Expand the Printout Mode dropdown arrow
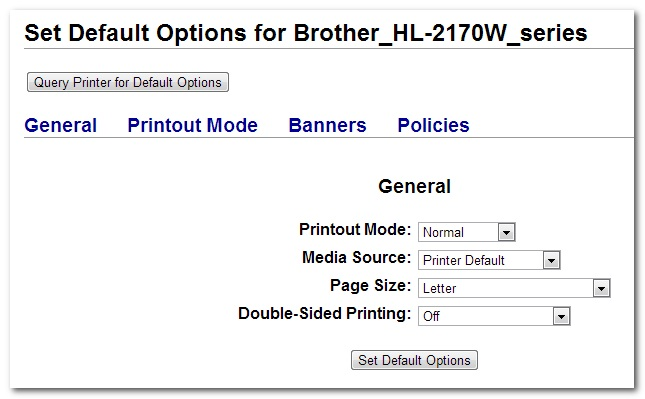The image size is (645, 399). [x=506, y=232]
